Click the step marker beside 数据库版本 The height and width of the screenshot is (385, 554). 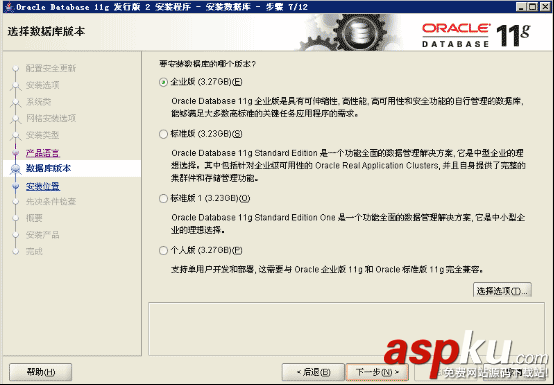click(15, 168)
